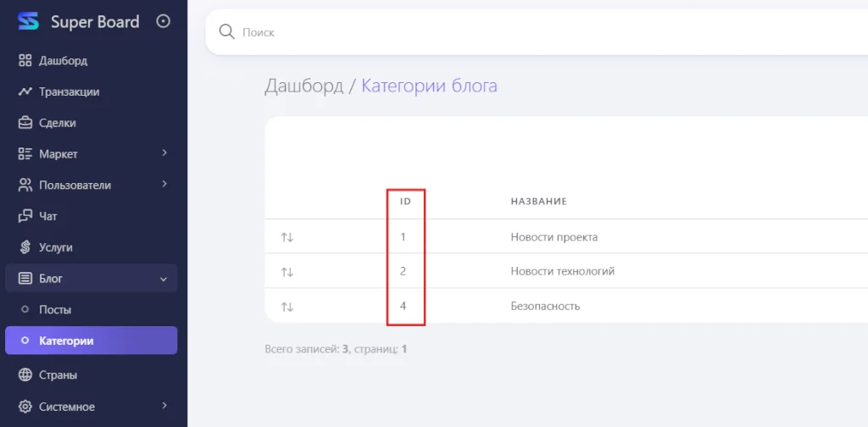Click the Сделки briefcase icon
868x427 pixels.
(25, 123)
